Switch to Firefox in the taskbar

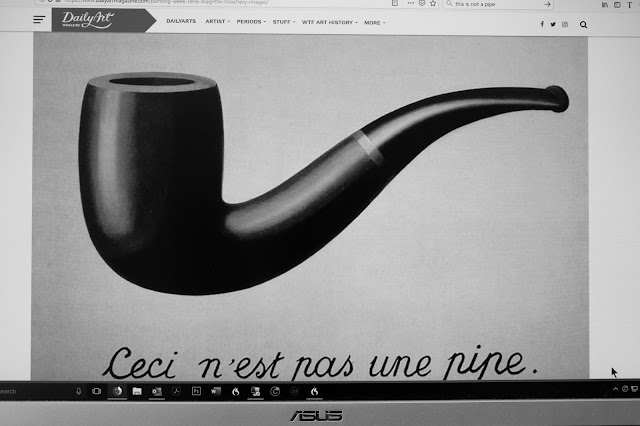pos(117,391)
